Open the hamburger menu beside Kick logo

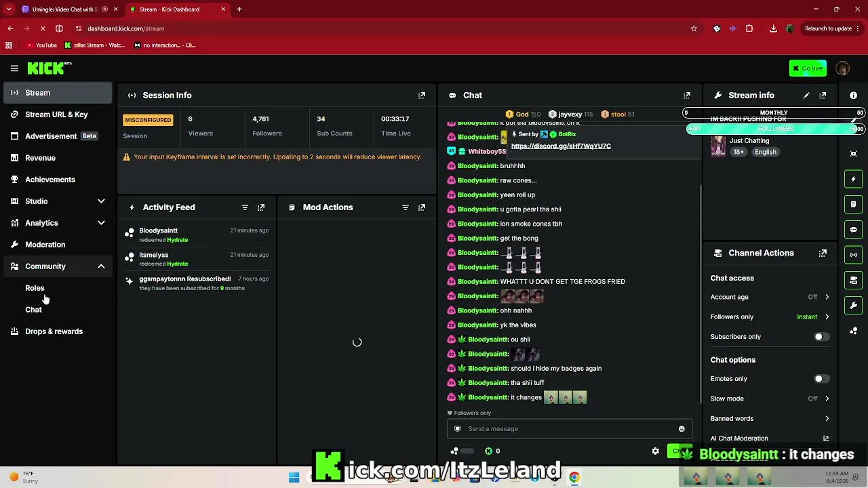(x=14, y=68)
